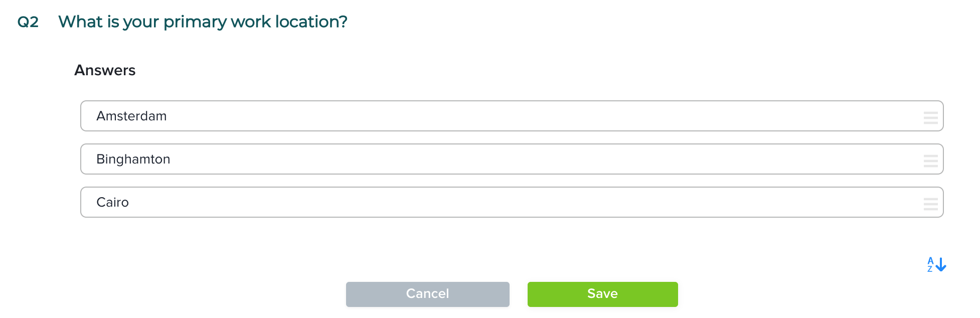
Task: Click the reorder handle on the Cairo answer
Action: pos(930,204)
